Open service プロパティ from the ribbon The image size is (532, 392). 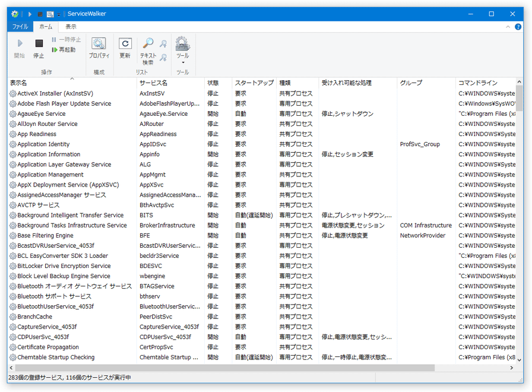[x=99, y=48]
